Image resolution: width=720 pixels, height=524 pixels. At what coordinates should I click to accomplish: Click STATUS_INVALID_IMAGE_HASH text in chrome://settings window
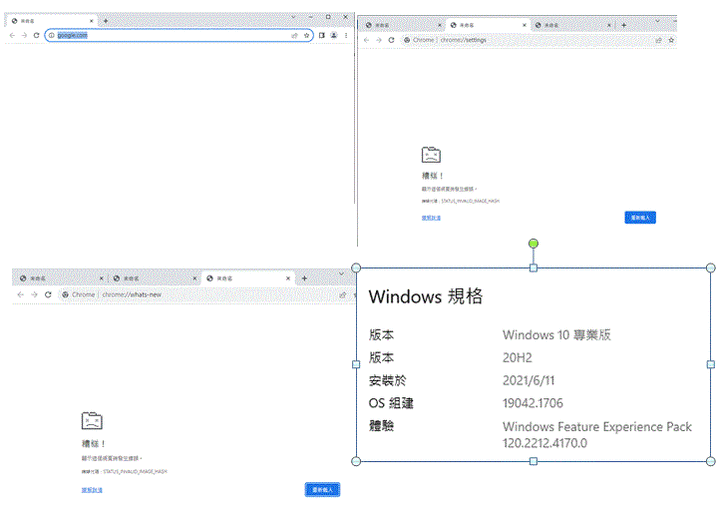[470, 201]
